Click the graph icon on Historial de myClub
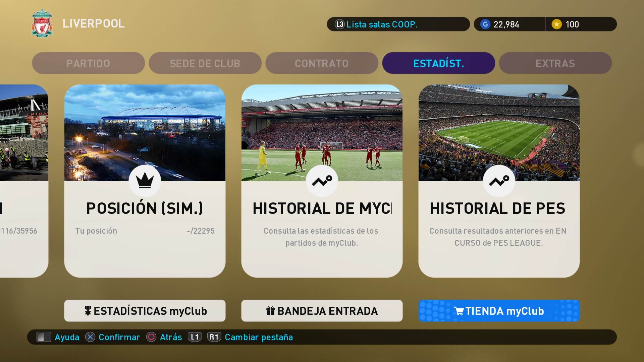Screen dimensions: 644x362 click(x=322, y=181)
